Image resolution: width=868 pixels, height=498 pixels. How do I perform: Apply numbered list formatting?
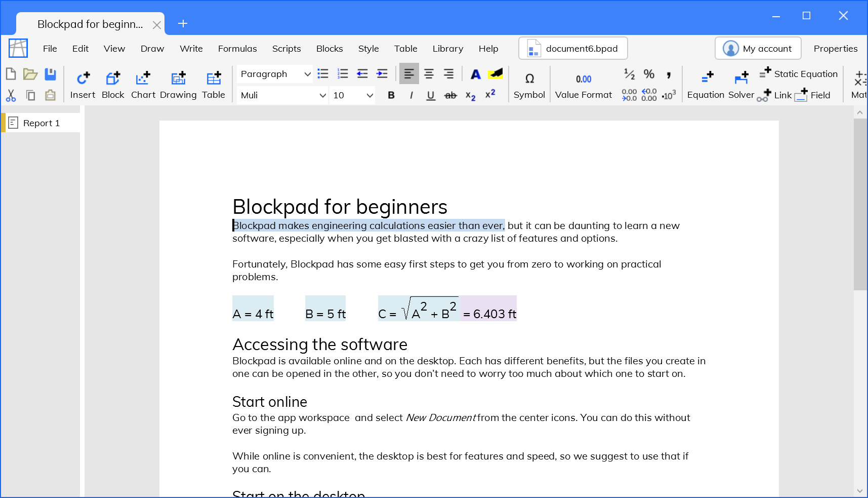[x=343, y=74]
